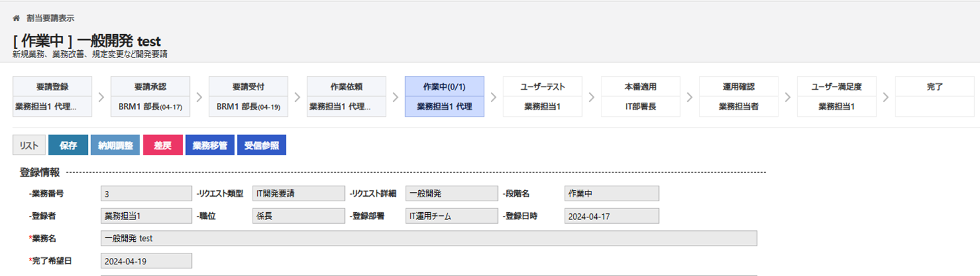The image size is (980, 276).
Task: Open 受信参照 reference button
Action: (x=262, y=145)
